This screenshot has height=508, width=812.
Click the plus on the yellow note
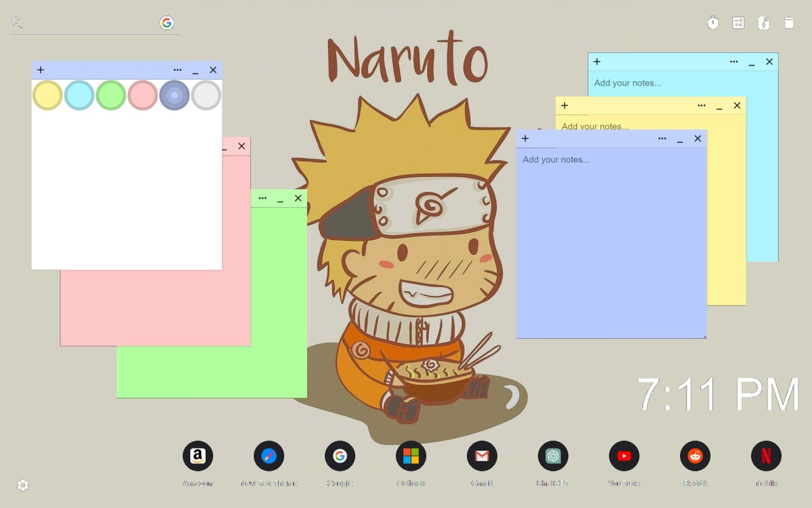tap(565, 105)
